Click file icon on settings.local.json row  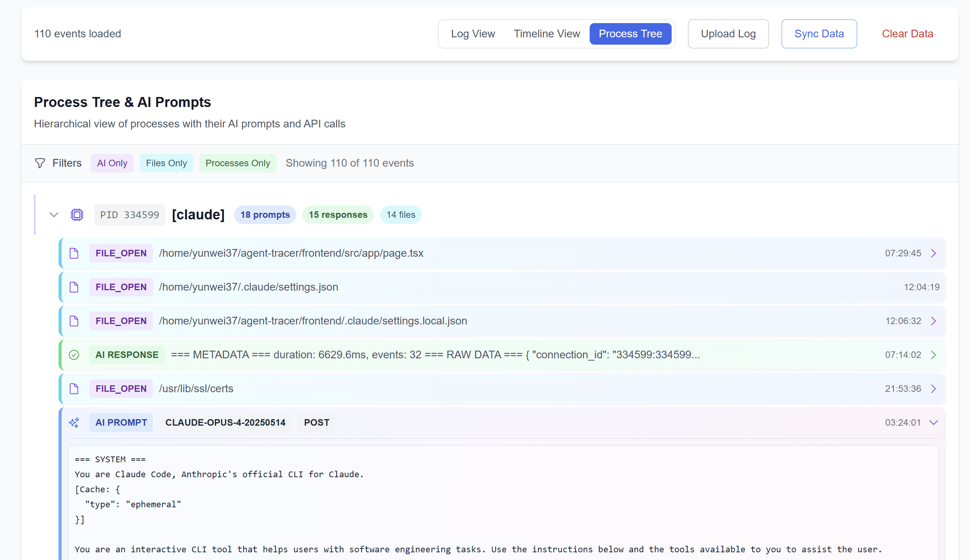pyautogui.click(x=74, y=321)
